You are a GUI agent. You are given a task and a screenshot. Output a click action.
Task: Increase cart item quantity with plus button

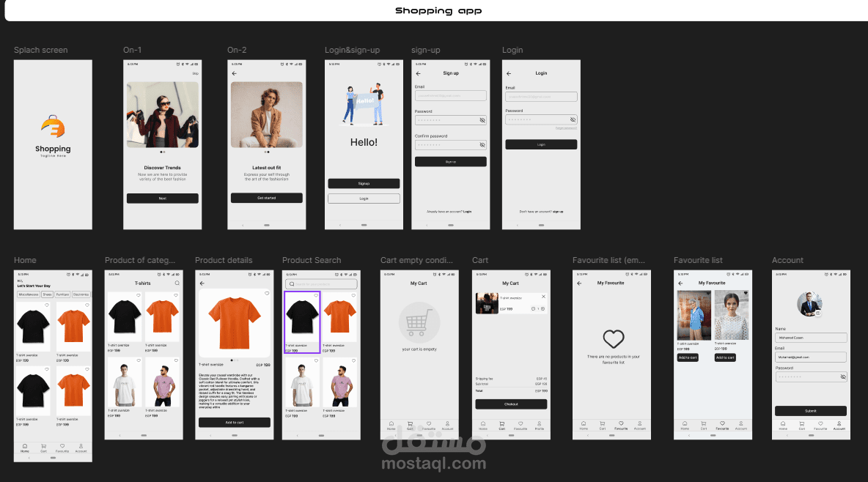click(x=543, y=309)
